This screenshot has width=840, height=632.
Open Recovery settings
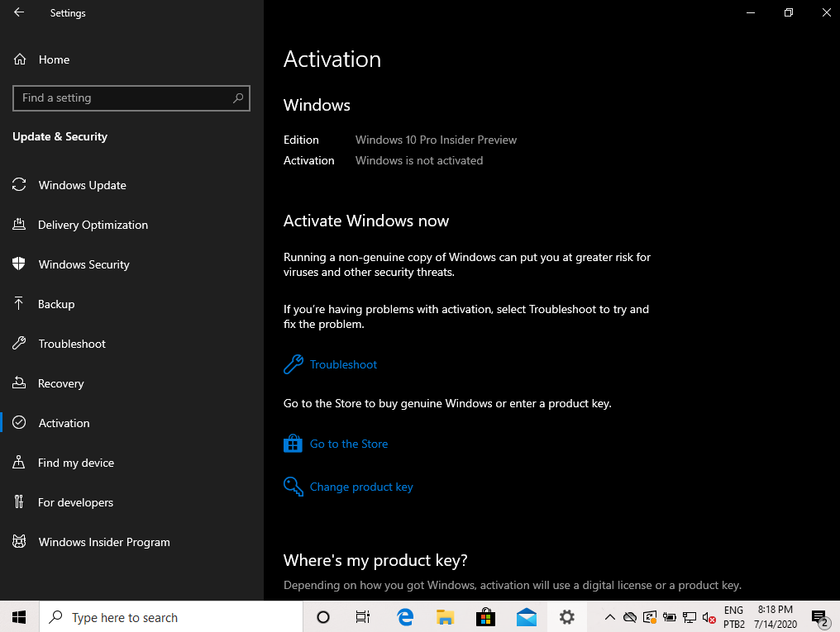click(131, 383)
